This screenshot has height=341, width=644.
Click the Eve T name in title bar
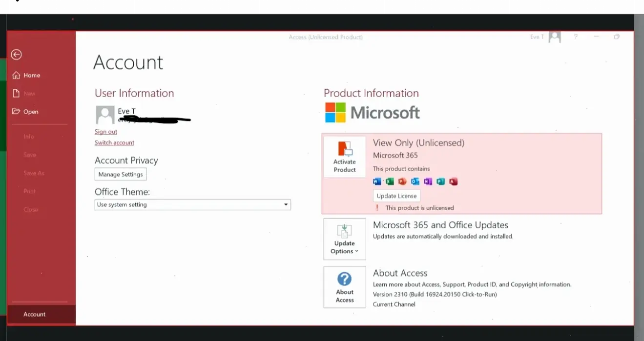coord(536,37)
